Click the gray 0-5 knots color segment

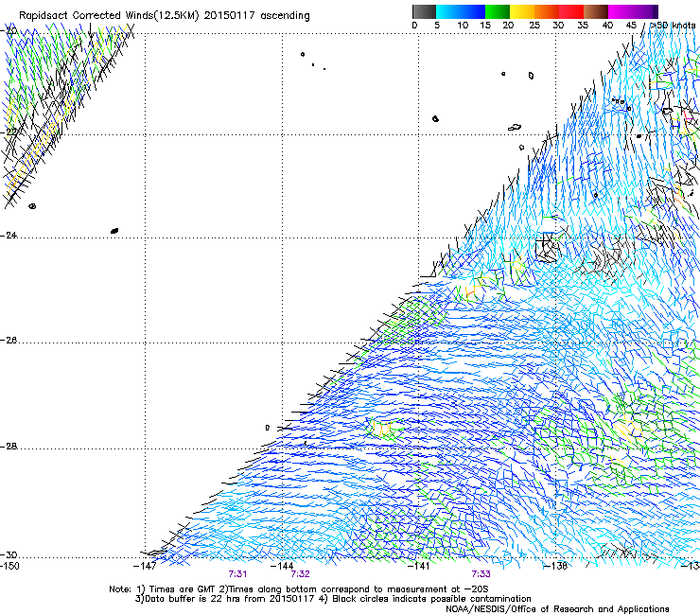[x=424, y=11]
